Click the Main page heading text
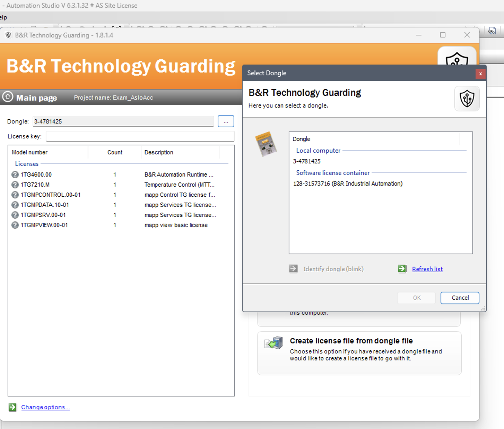This screenshot has width=504, height=429. (x=37, y=98)
